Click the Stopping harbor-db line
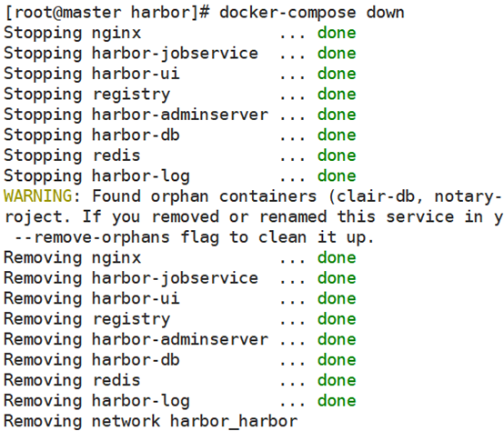 coord(180,135)
